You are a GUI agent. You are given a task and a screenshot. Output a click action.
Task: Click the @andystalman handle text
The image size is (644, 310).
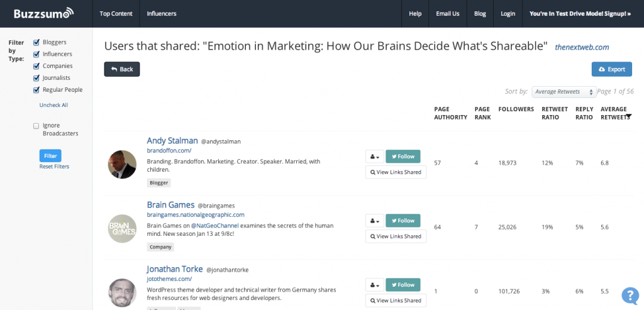(x=221, y=141)
